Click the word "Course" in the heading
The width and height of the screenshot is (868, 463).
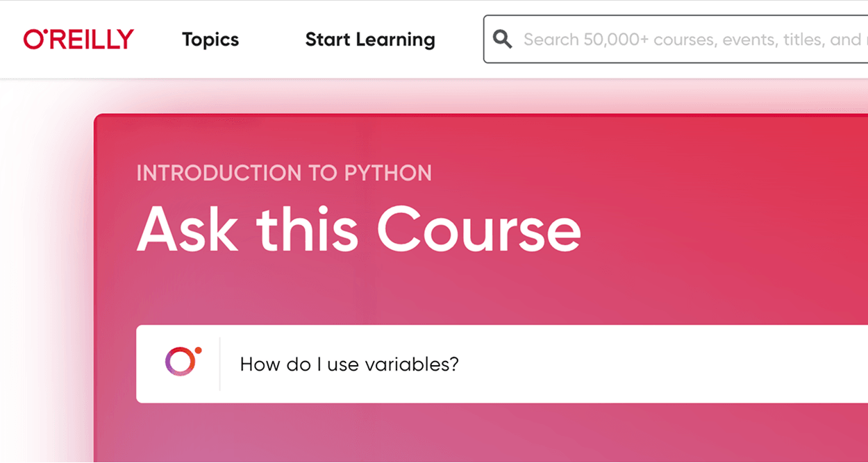tap(478, 230)
